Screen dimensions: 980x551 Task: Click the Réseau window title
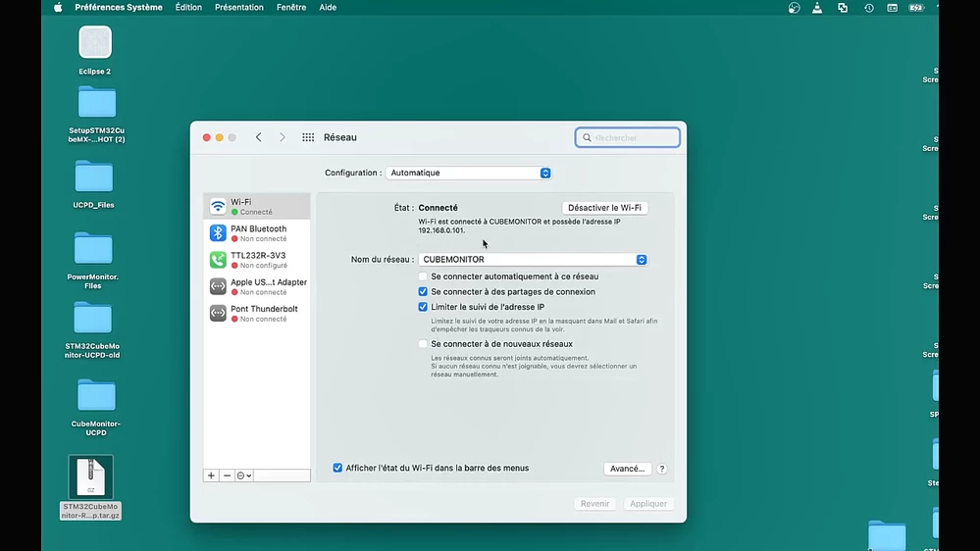[x=340, y=137]
